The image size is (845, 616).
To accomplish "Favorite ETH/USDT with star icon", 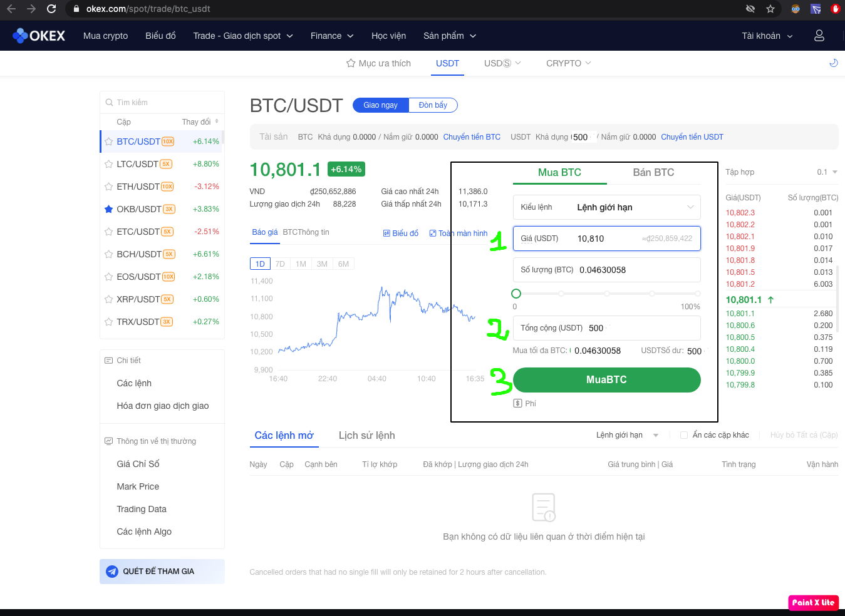I will (x=109, y=187).
